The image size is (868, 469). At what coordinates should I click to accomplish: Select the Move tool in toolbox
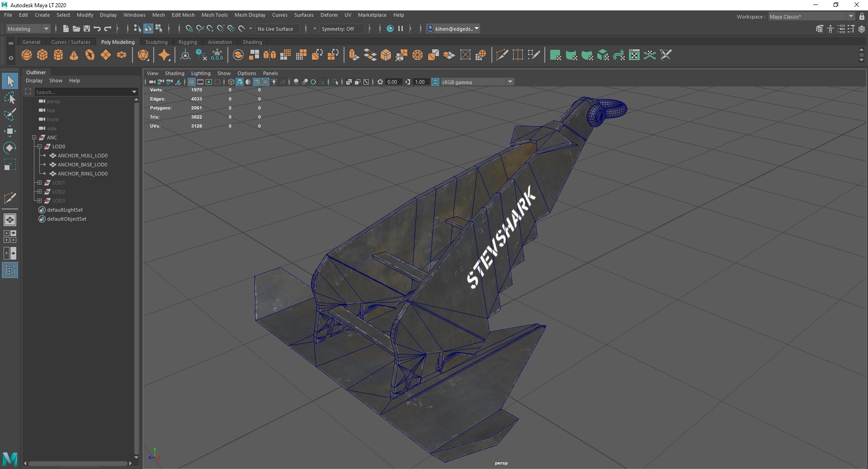coord(10,131)
